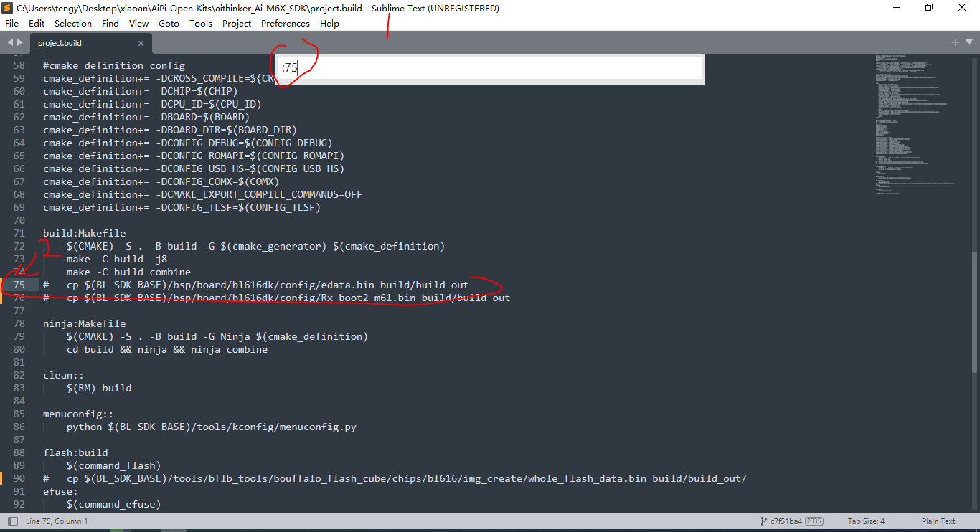The image size is (980, 532).
Task: Click the Rx_boot2_m61.bin copy command line
Action: tap(277, 298)
